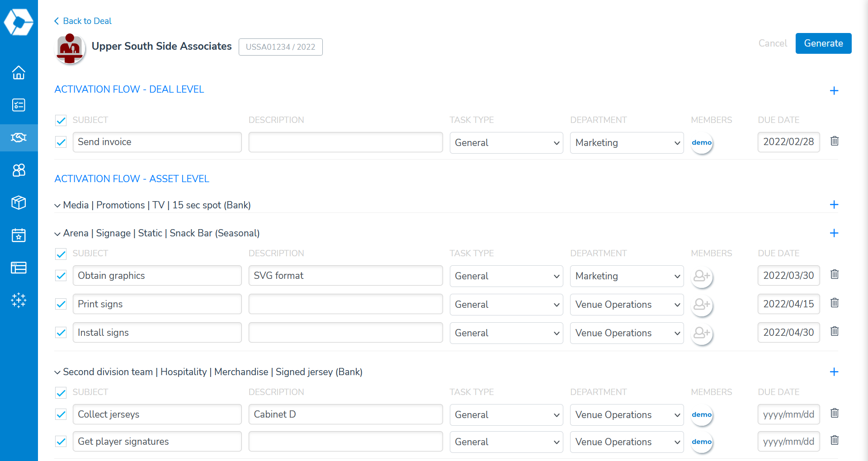Add a task to Signed jersey asset

coord(834,372)
